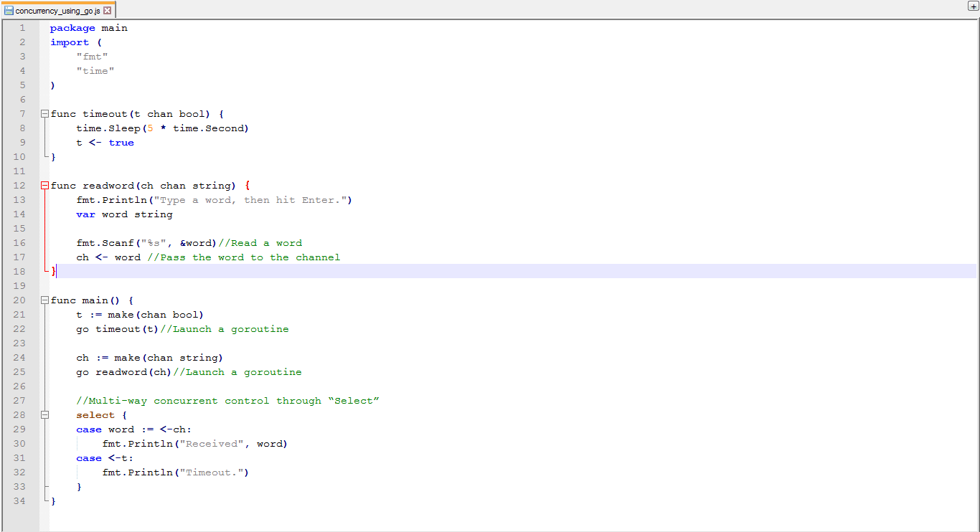Collapse the select block fold box on line 28
The image size is (980, 532).
tap(44, 414)
